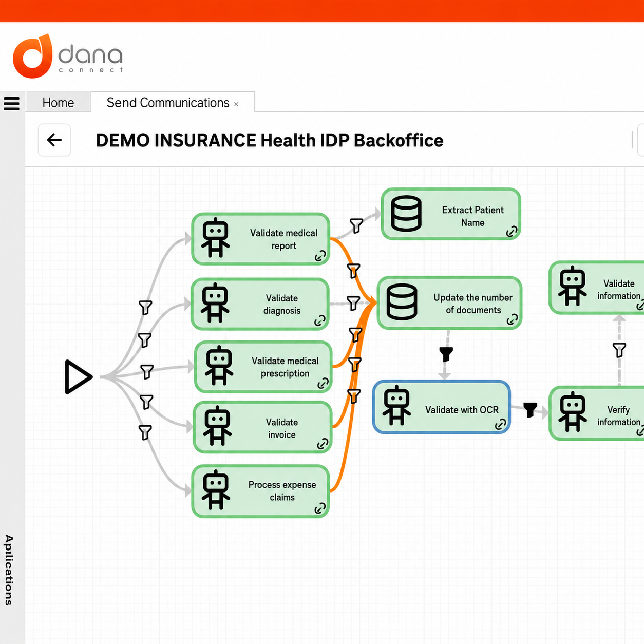Click the back arrow button
The width and height of the screenshot is (644, 644).
click(x=54, y=140)
